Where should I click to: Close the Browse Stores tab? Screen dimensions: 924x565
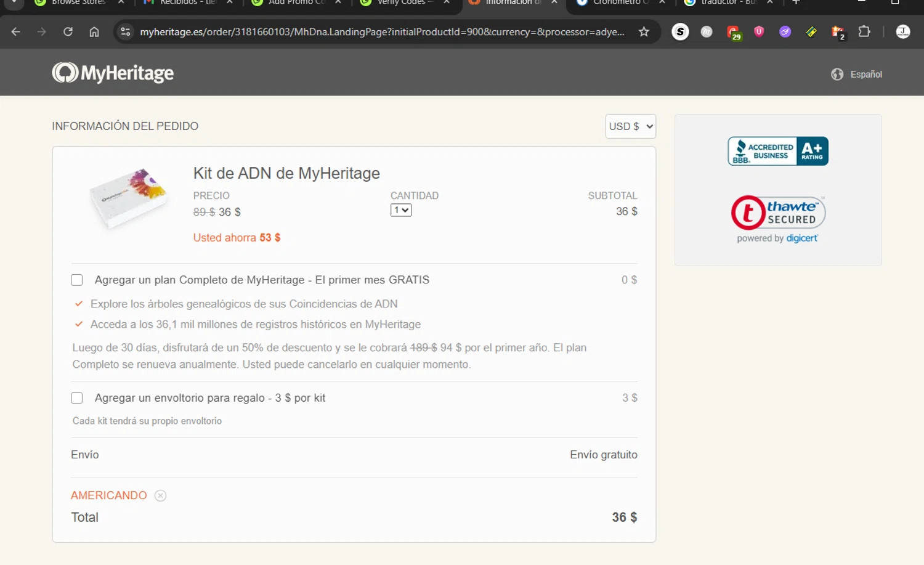pos(121,2)
